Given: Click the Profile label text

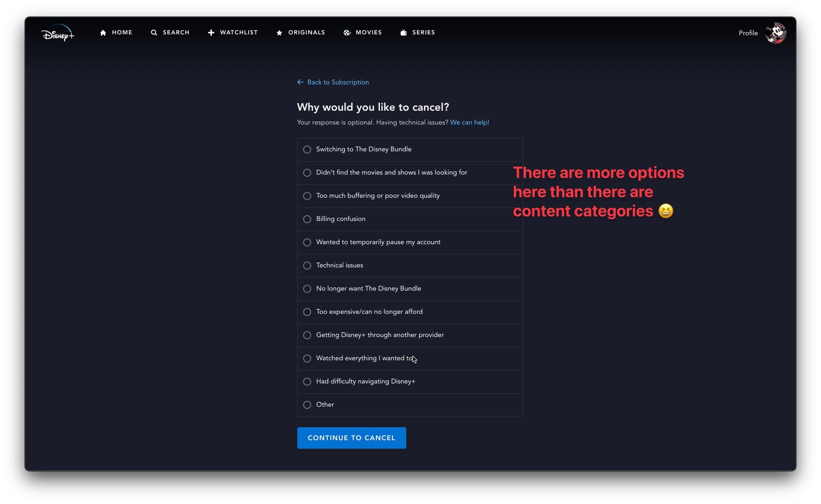Looking at the screenshot, I should tap(748, 33).
